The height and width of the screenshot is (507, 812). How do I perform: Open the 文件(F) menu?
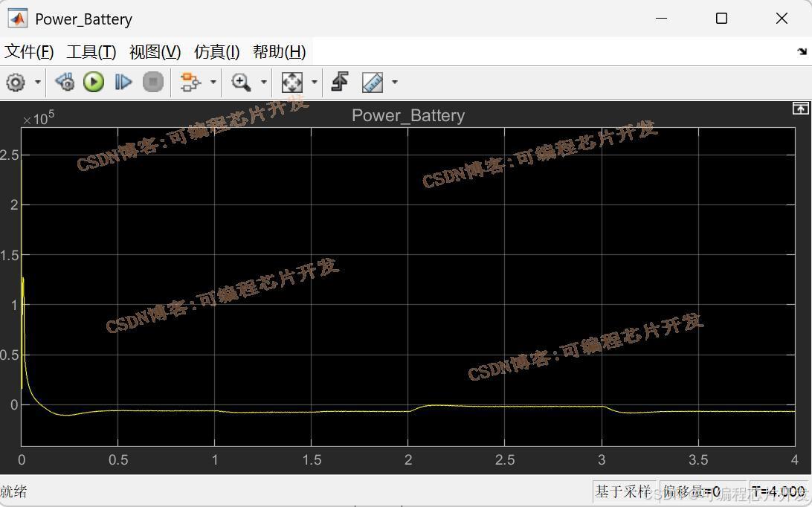(29, 52)
